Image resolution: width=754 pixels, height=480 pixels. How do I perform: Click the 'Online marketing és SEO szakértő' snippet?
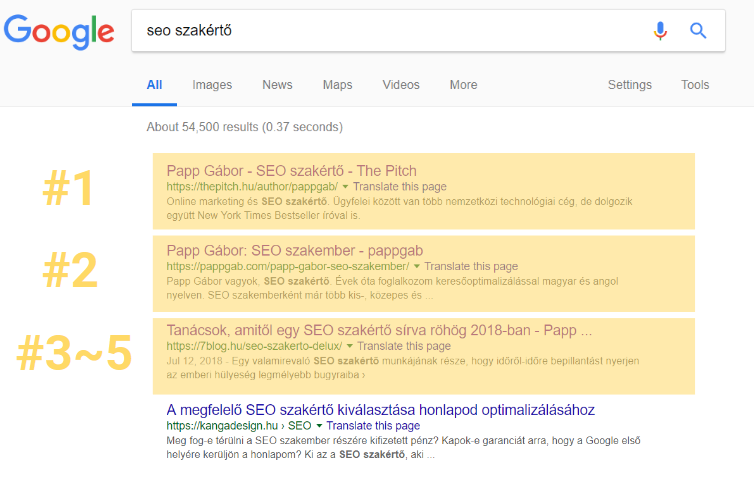tap(399, 208)
